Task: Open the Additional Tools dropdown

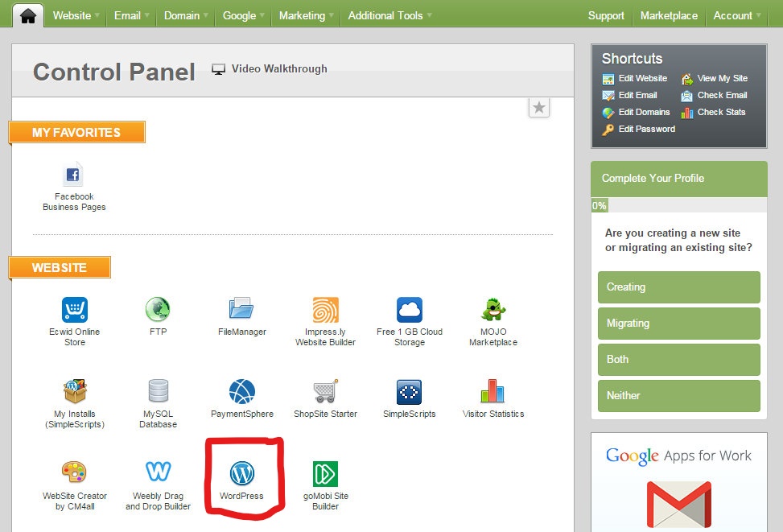Action: click(x=389, y=15)
